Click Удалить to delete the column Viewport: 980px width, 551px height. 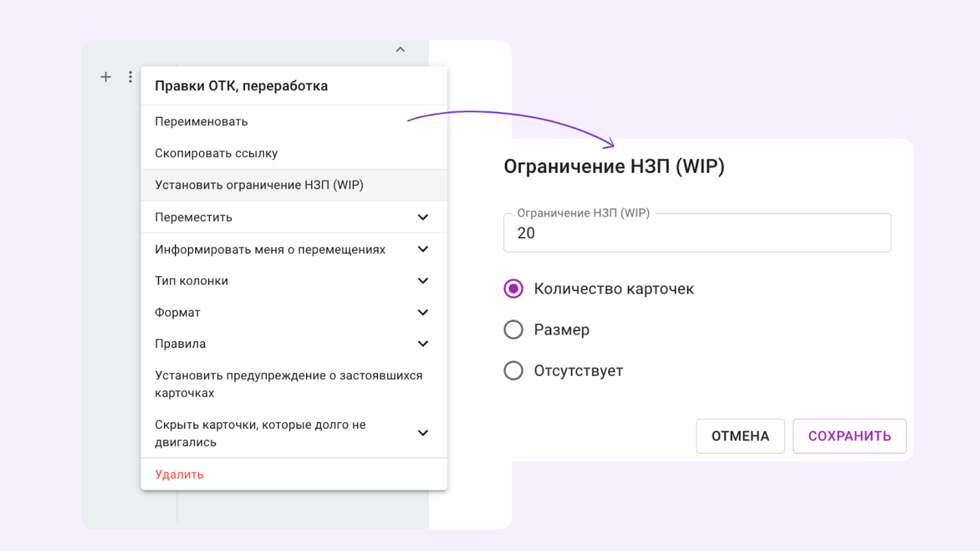point(178,474)
